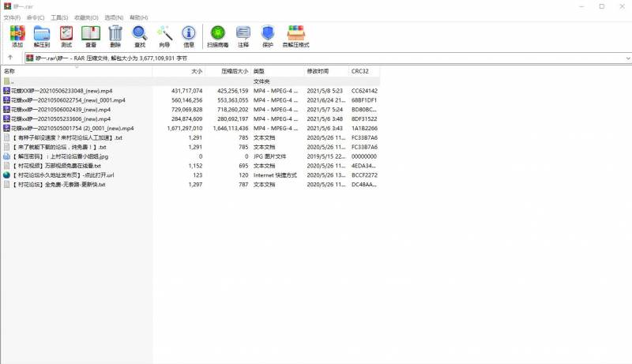Click the 自解压格式 (SFX) icon

[x=295, y=36]
